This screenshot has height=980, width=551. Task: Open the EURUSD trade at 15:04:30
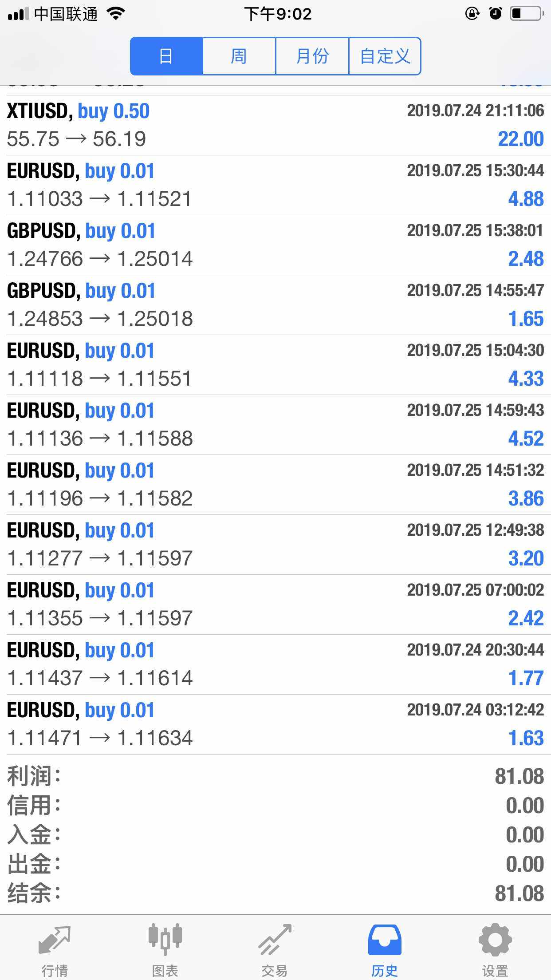tap(275, 365)
